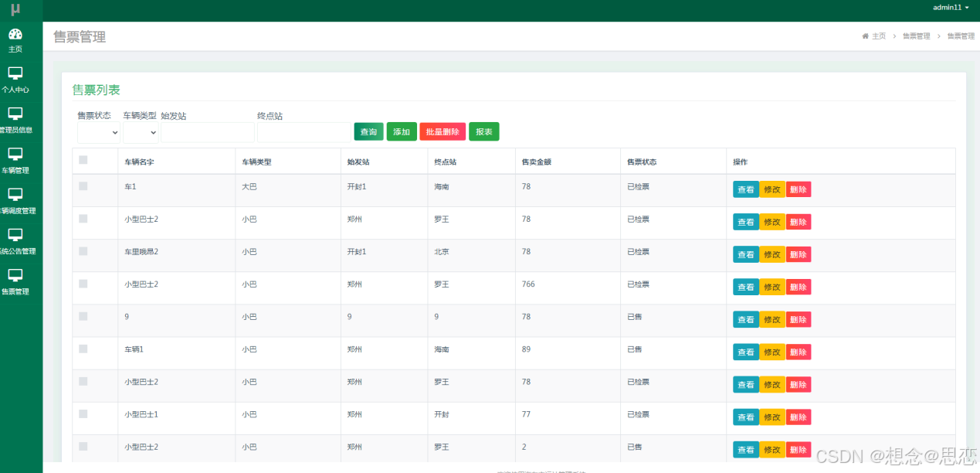Image resolution: width=980 pixels, height=473 pixels.
Task: Check the box for the 车1 row
Action: tap(83, 186)
